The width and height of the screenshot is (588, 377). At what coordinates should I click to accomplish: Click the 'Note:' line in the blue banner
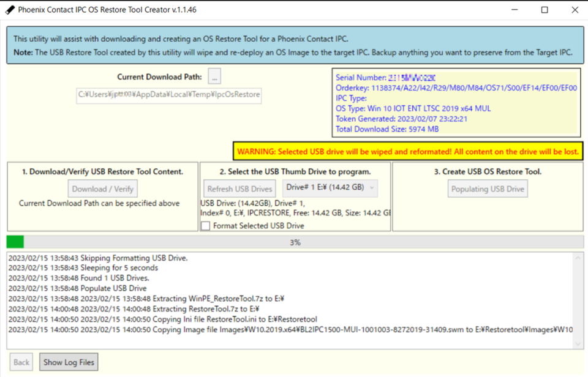point(293,53)
